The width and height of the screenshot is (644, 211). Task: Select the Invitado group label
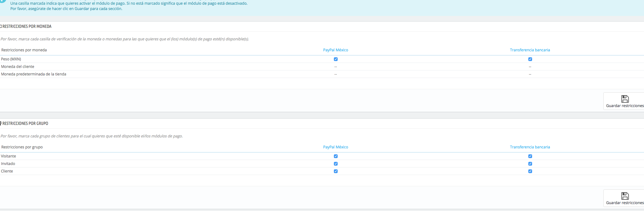point(8,164)
